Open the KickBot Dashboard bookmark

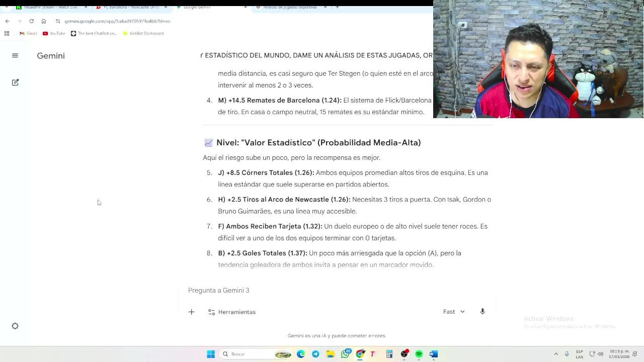(x=143, y=33)
